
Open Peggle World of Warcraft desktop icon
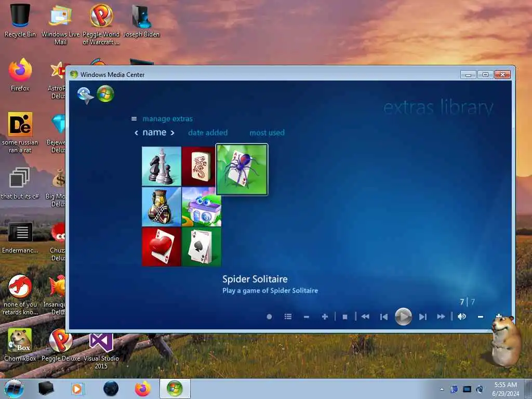101,24
